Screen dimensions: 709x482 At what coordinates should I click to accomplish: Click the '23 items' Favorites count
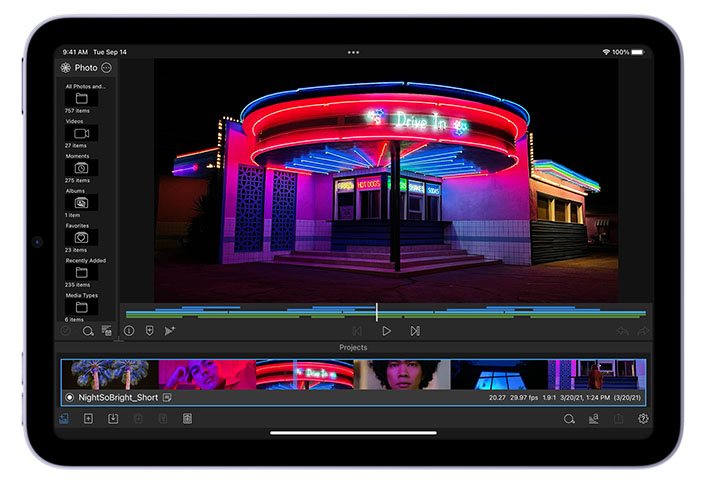(x=75, y=250)
